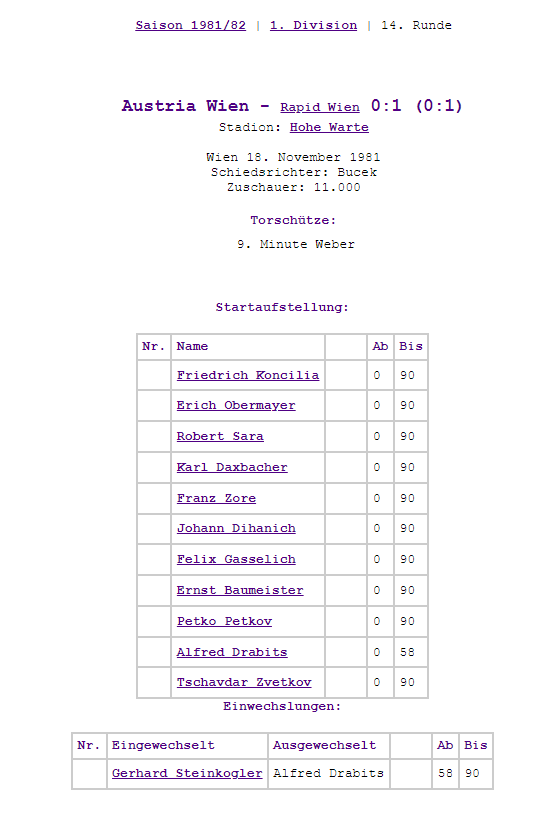Open Robert Sara's profile link
Viewport: 550px width, 823px height.
click(220, 436)
